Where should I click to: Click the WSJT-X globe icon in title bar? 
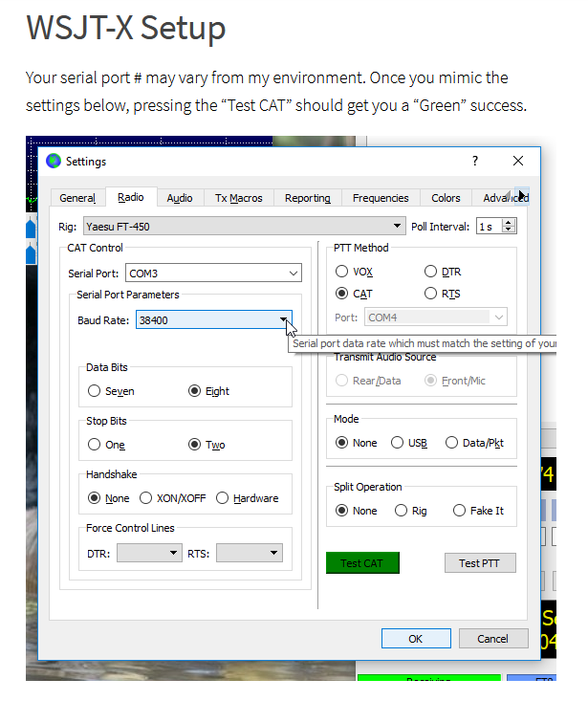click(x=54, y=161)
